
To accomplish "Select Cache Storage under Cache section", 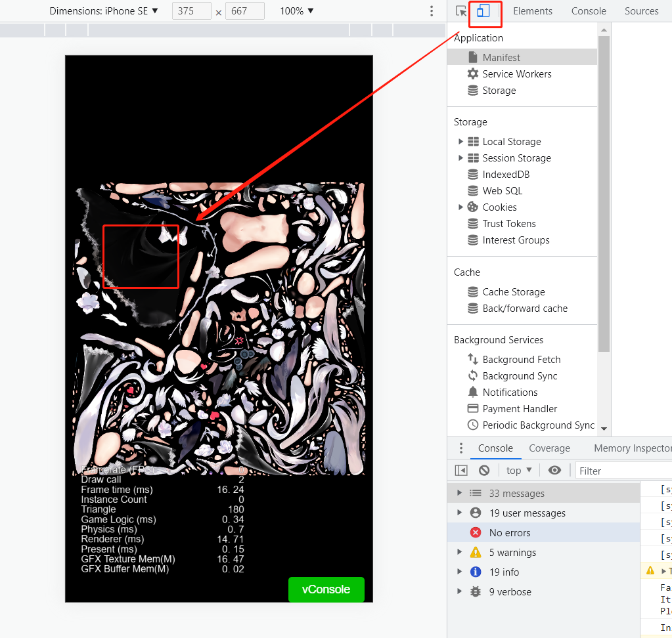I will pos(513,291).
